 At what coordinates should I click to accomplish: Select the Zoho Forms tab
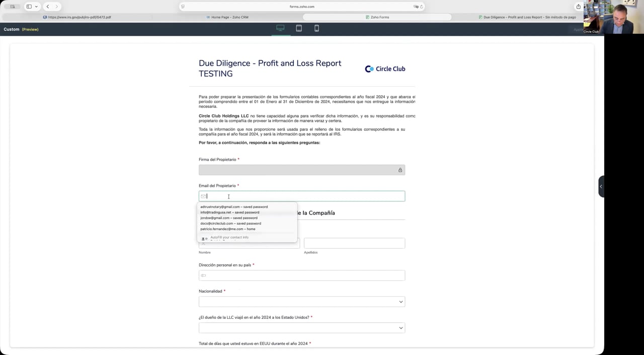coord(377,17)
